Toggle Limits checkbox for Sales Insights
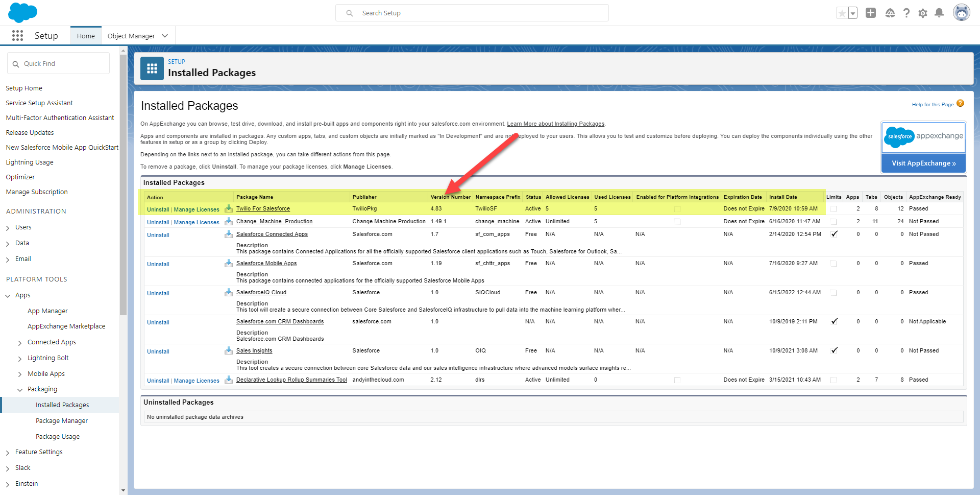 834,350
